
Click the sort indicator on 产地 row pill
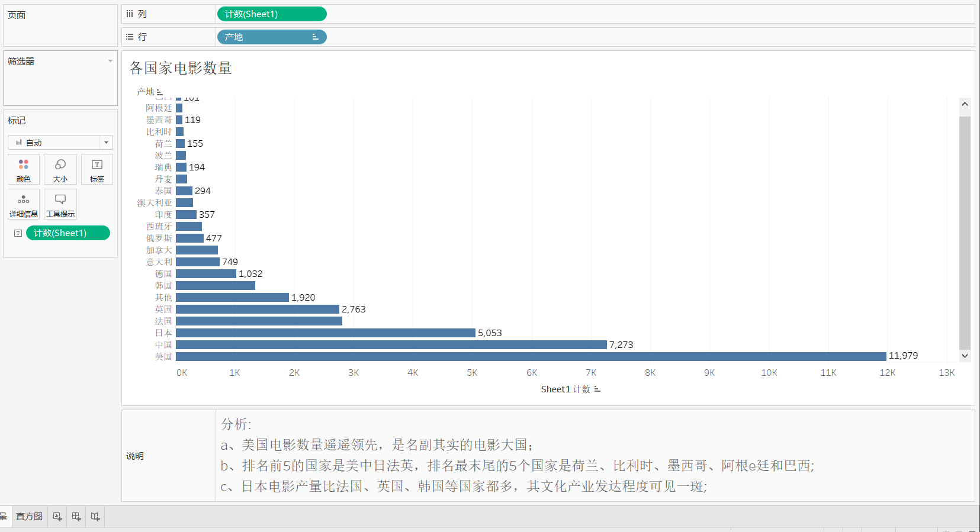315,37
